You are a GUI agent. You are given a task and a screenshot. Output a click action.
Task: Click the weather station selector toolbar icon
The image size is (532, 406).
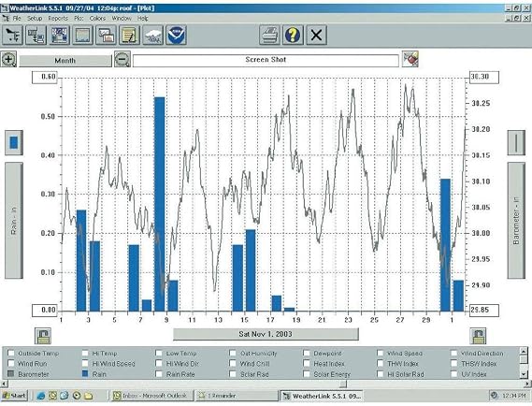tap(12, 35)
